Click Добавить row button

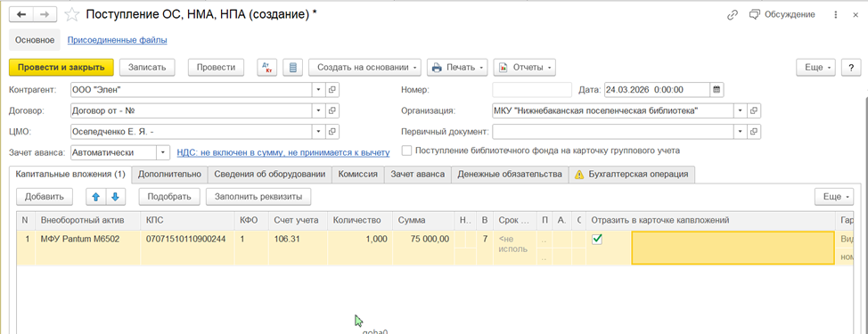click(45, 196)
